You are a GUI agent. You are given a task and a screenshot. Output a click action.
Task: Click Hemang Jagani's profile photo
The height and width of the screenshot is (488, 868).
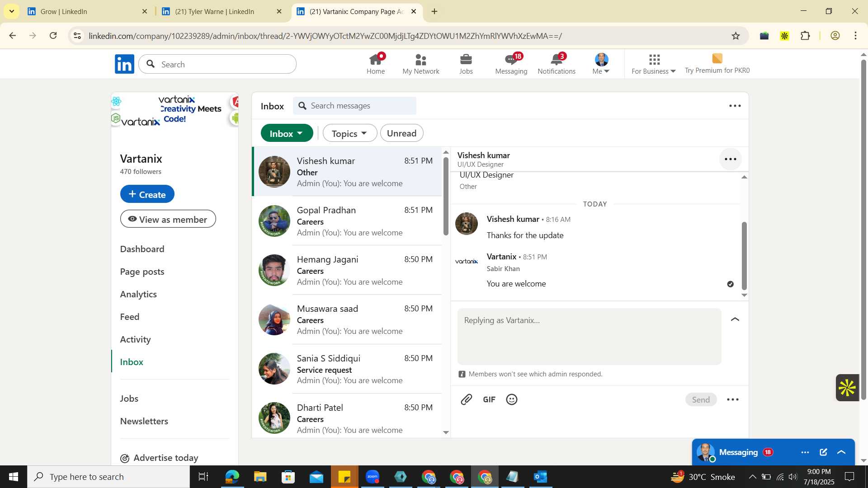coord(274,270)
